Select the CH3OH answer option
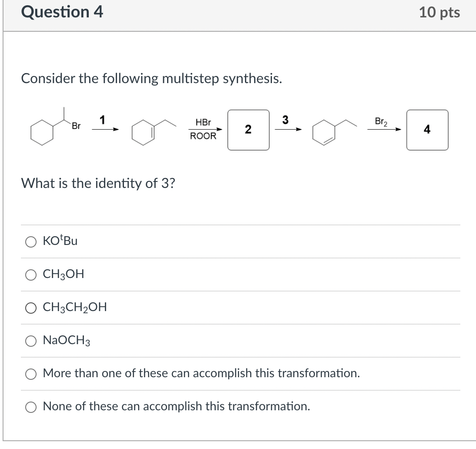This screenshot has width=476, height=449. 30,275
